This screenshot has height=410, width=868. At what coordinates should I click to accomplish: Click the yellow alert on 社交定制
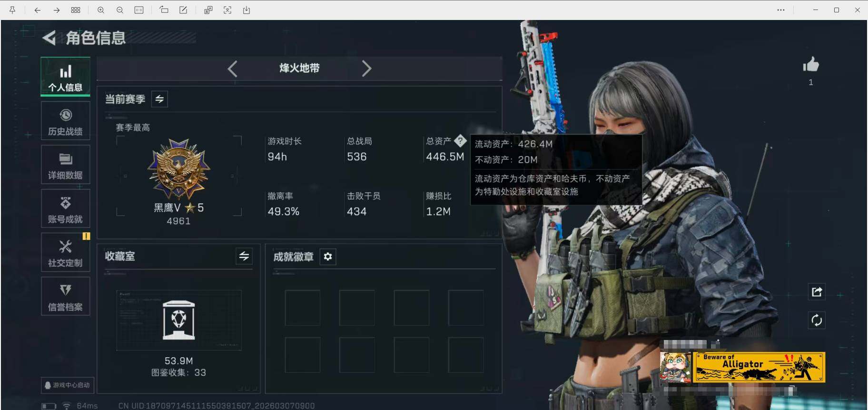click(86, 236)
